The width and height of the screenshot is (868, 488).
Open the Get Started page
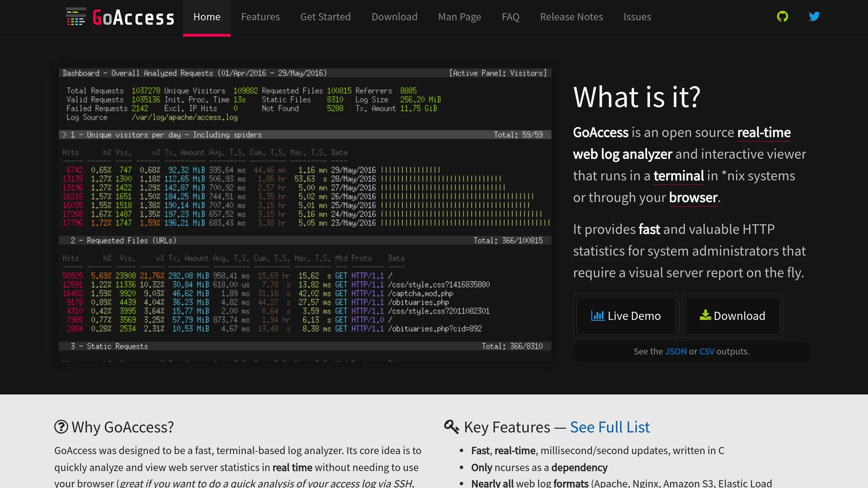pos(325,17)
